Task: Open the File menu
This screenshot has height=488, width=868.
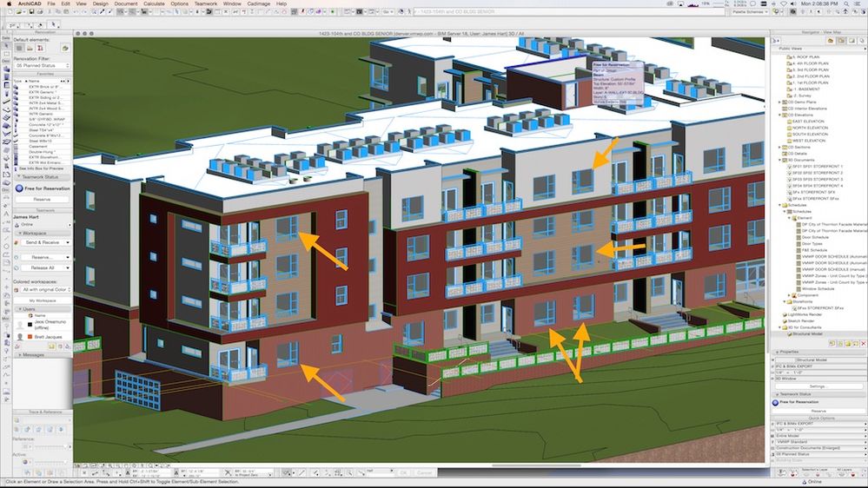Action: [51, 3]
